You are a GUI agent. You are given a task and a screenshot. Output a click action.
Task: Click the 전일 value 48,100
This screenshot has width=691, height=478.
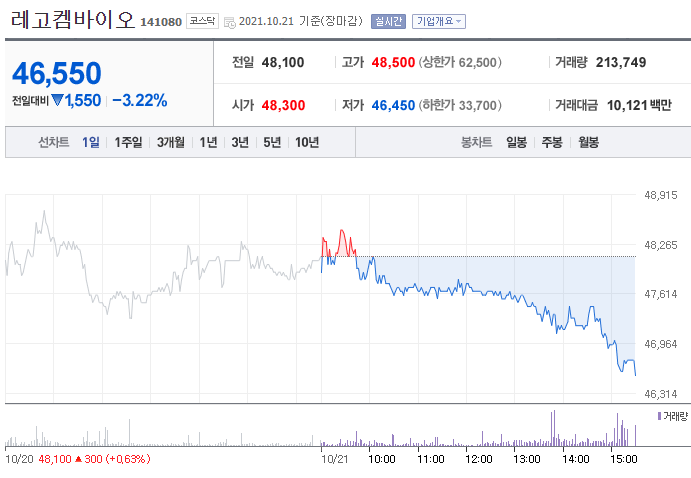click(282, 63)
